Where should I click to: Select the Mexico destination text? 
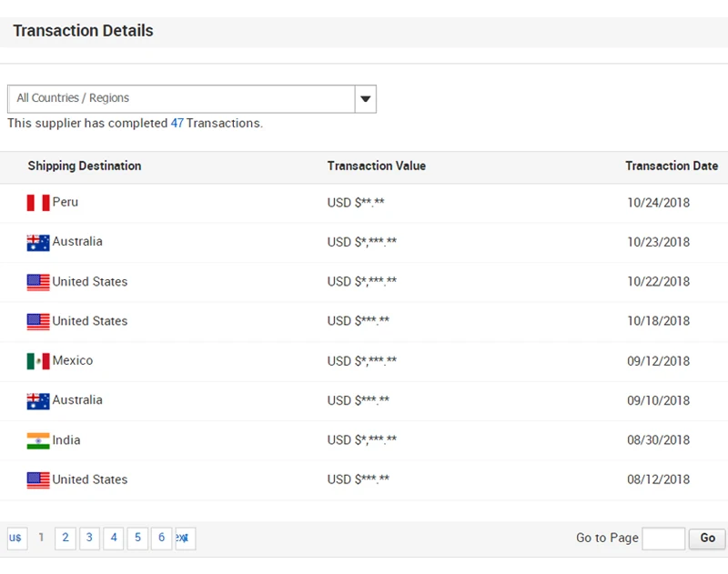tap(73, 360)
